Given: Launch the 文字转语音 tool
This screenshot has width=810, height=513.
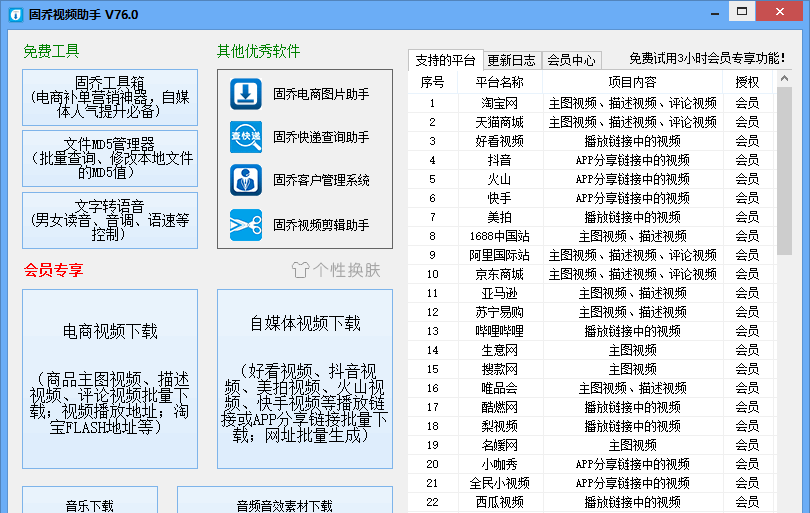Looking at the screenshot, I should (110, 220).
